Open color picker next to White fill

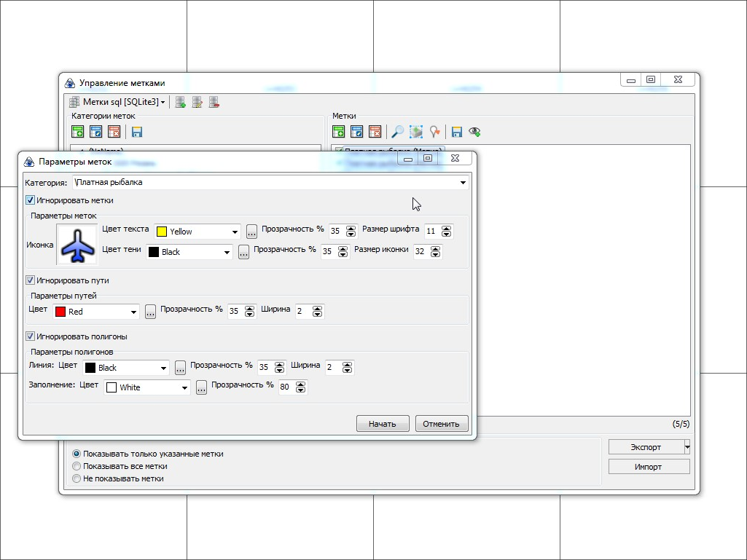click(202, 388)
